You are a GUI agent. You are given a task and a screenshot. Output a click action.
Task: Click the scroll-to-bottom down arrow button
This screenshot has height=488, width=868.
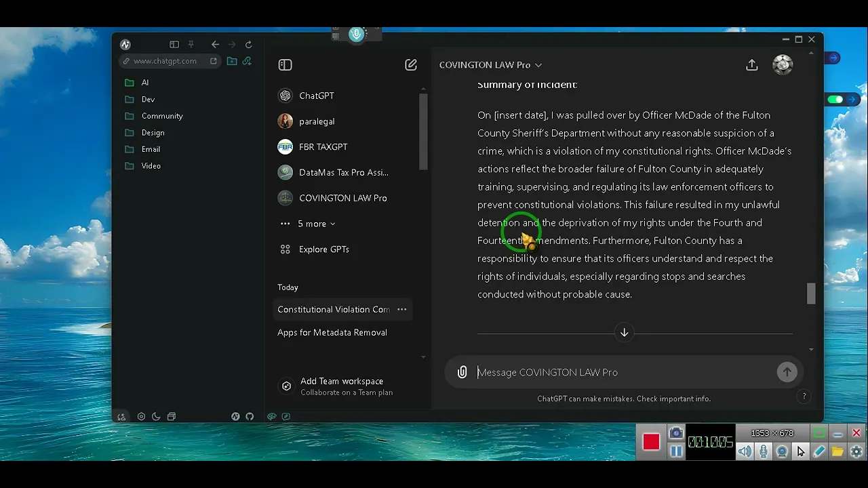624,333
